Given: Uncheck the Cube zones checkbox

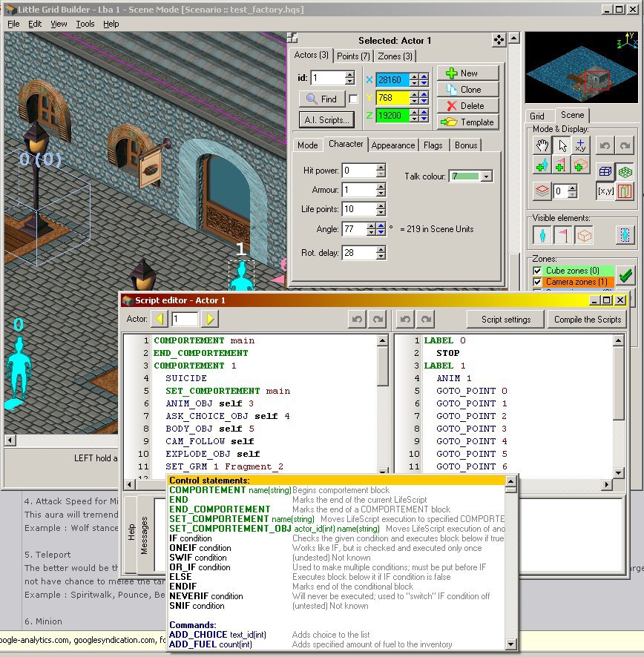Looking at the screenshot, I should 537,271.
